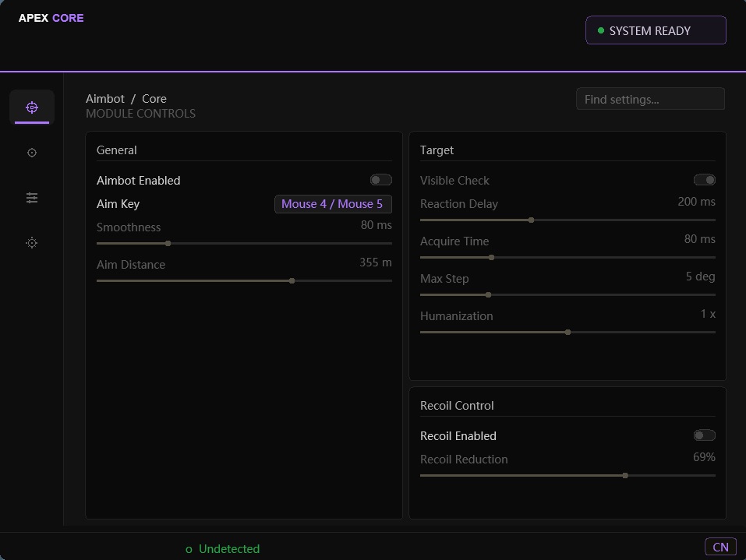Screen dimensions: 746x560
Task: Click the 200 ms Reaction Delay value
Action: coord(696,202)
